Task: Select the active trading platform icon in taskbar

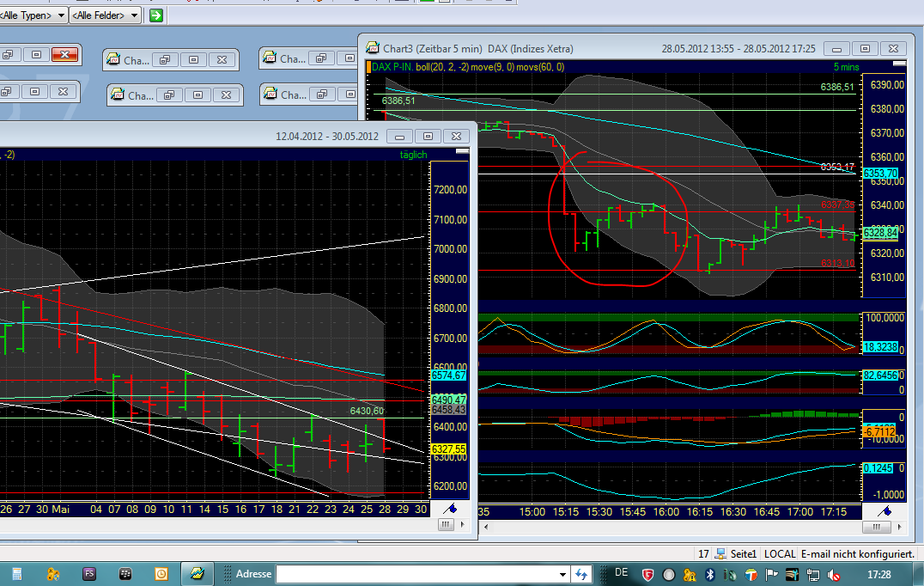Action: click(x=196, y=573)
